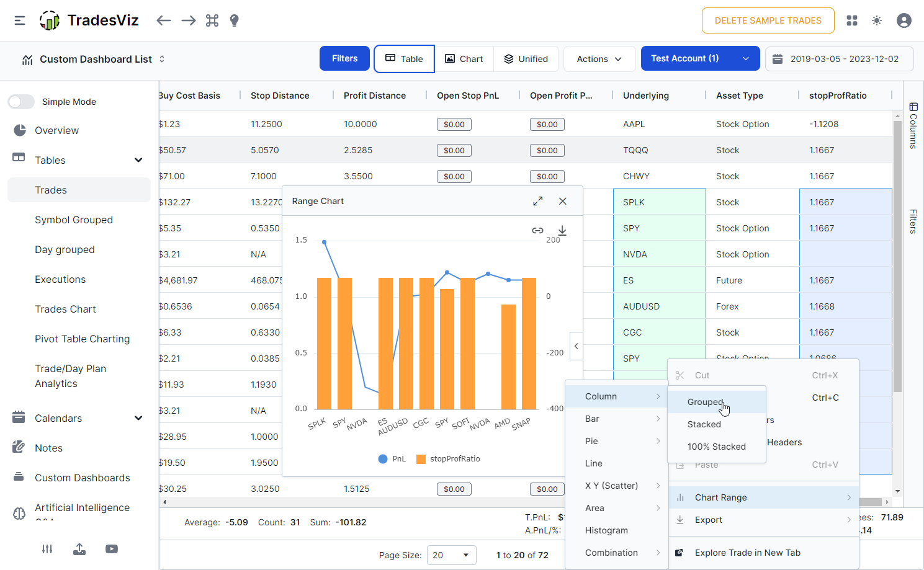Click the TradesViz logo
Image resolution: width=924 pixels, height=570 pixels.
pos(89,20)
